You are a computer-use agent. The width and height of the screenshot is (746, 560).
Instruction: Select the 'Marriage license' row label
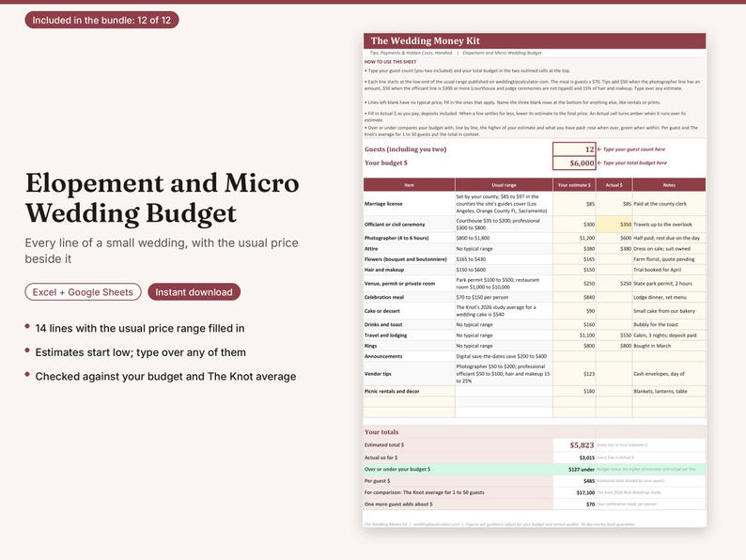point(383,204)
